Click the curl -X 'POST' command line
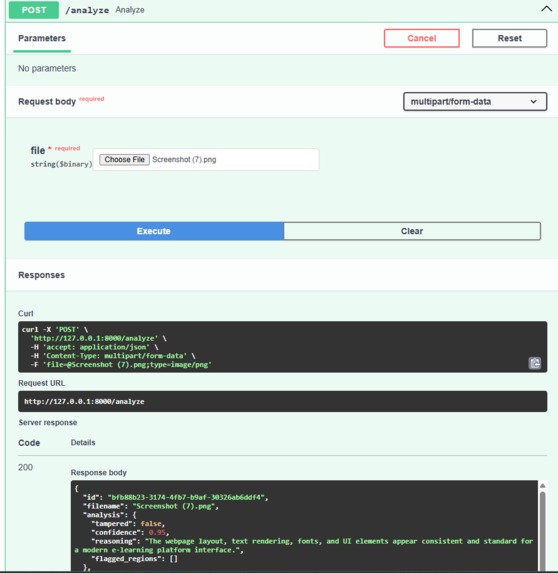558x573 pixels. 55,330
